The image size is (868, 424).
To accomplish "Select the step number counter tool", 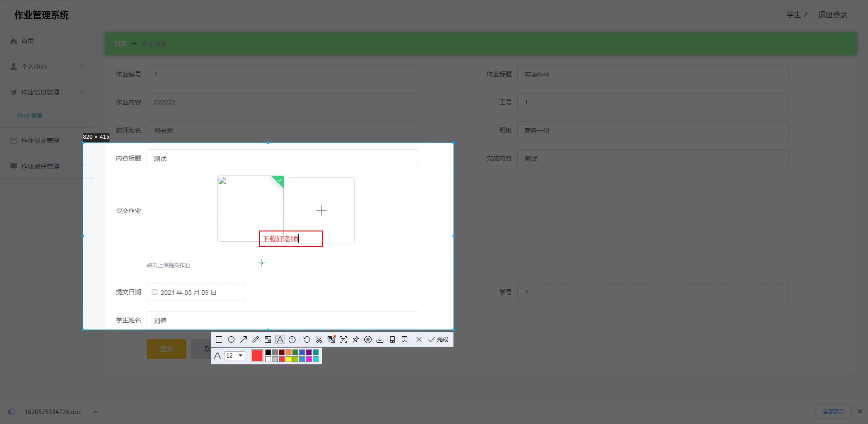I will coord(292,339).
